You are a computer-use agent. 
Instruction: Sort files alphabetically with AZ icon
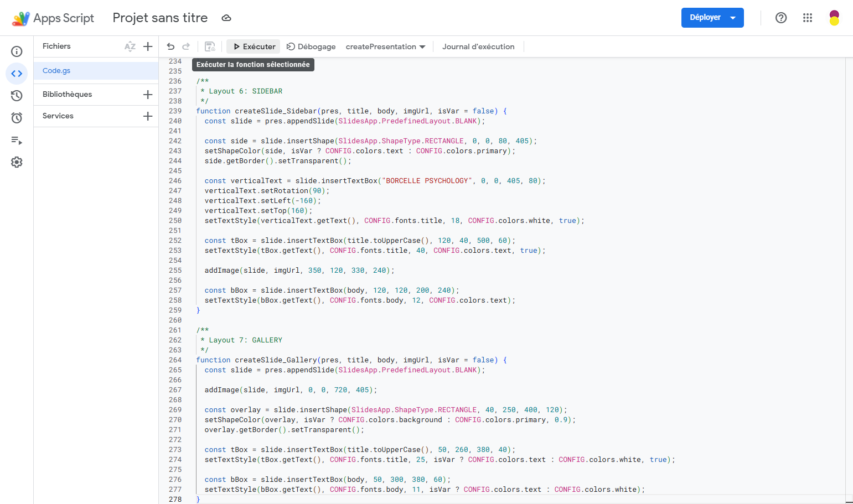tap(130, 46)
